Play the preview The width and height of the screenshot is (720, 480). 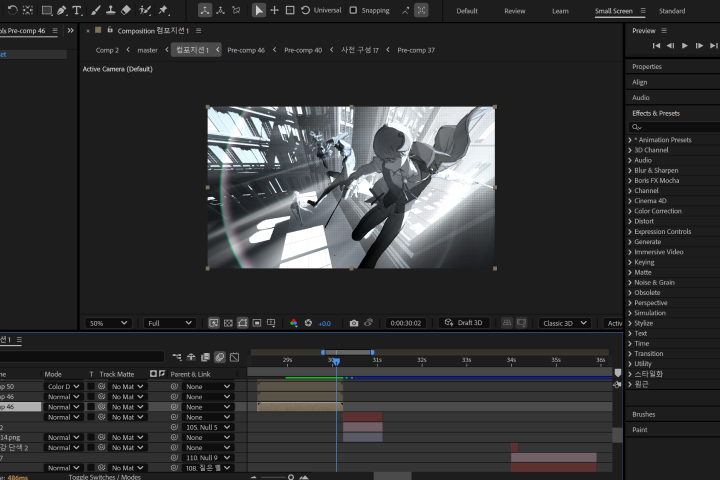click(x=685, y=45)
